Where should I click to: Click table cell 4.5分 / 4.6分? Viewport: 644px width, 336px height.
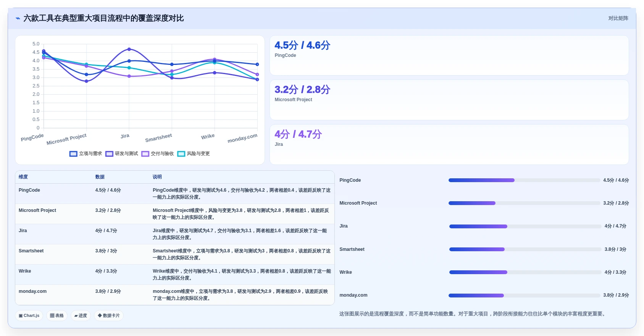point(108,190)
